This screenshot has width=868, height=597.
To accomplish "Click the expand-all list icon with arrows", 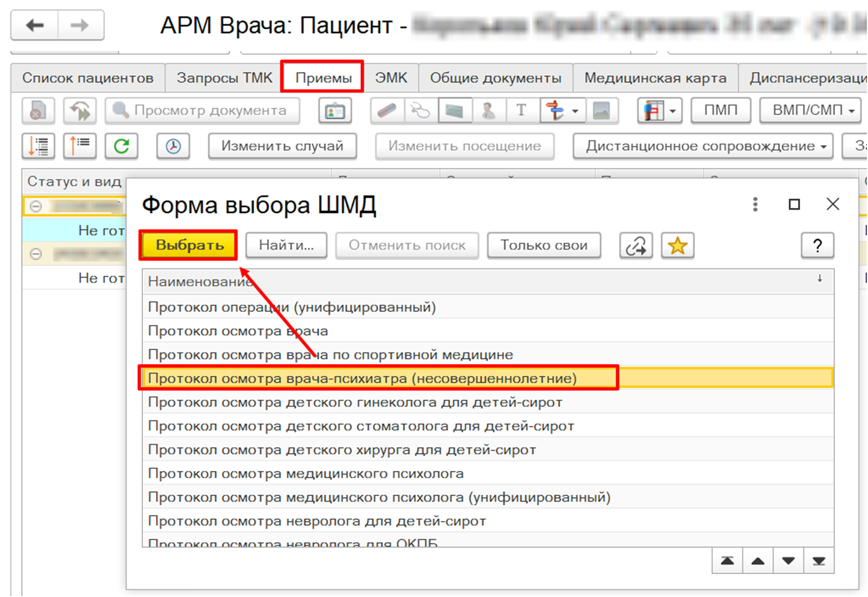I will point(39,146).
